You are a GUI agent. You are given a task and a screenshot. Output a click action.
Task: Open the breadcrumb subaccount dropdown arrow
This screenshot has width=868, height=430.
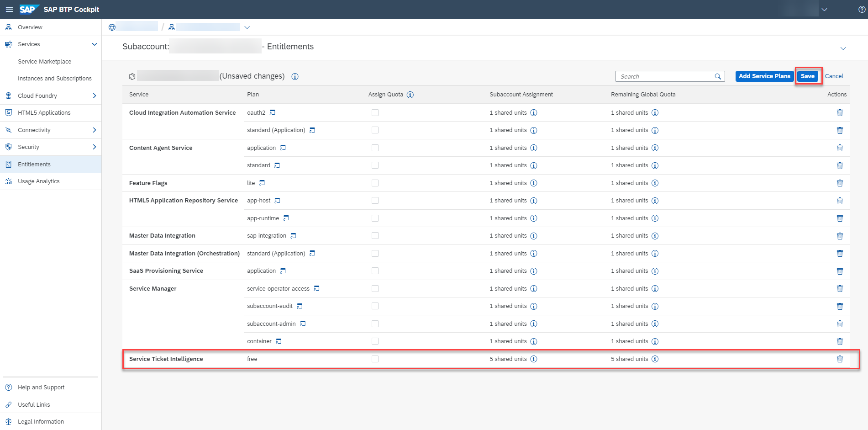pyautogui.click(x=247, y=27)
